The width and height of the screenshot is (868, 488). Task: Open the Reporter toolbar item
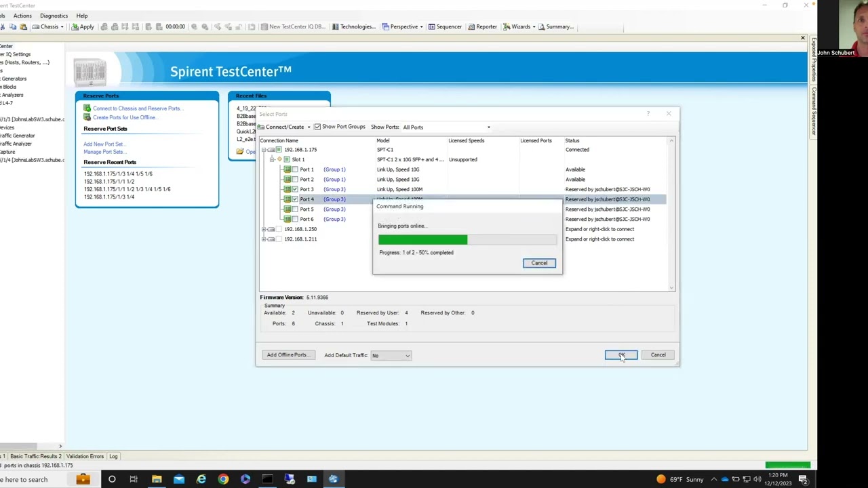[x=482, y=27]
